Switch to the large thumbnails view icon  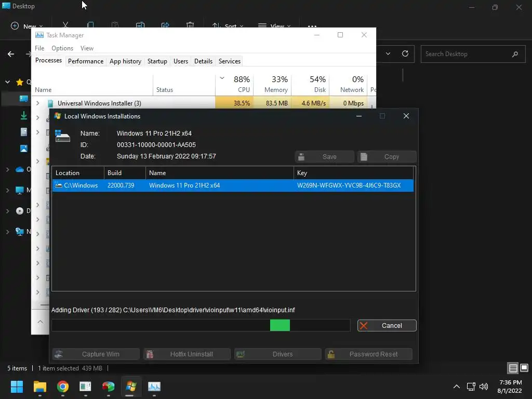[524, 368]
